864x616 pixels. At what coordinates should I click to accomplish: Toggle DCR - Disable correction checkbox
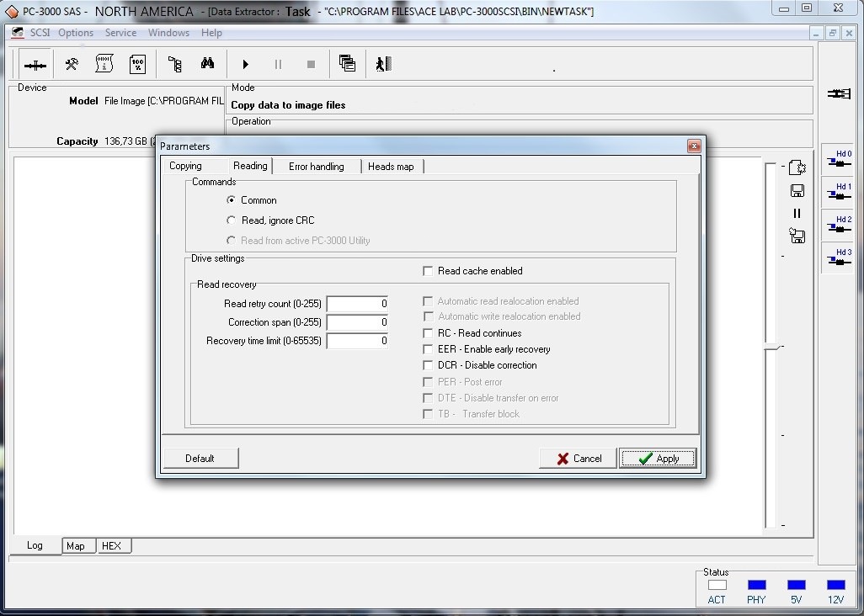428,365
